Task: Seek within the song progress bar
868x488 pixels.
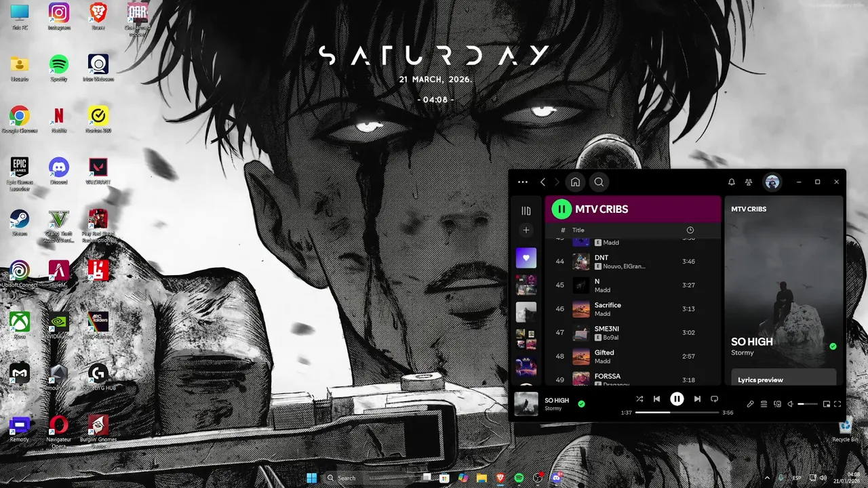Action: 677,412
